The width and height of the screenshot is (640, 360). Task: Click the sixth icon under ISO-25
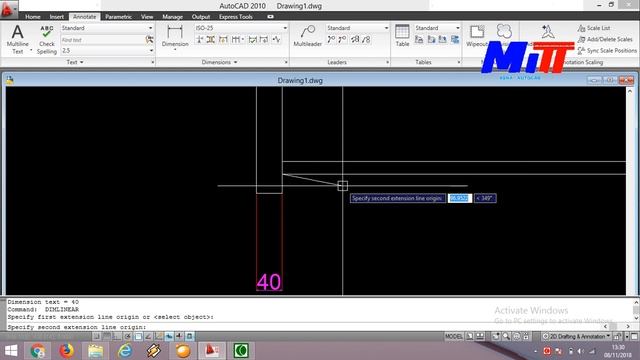coord(264,40)
